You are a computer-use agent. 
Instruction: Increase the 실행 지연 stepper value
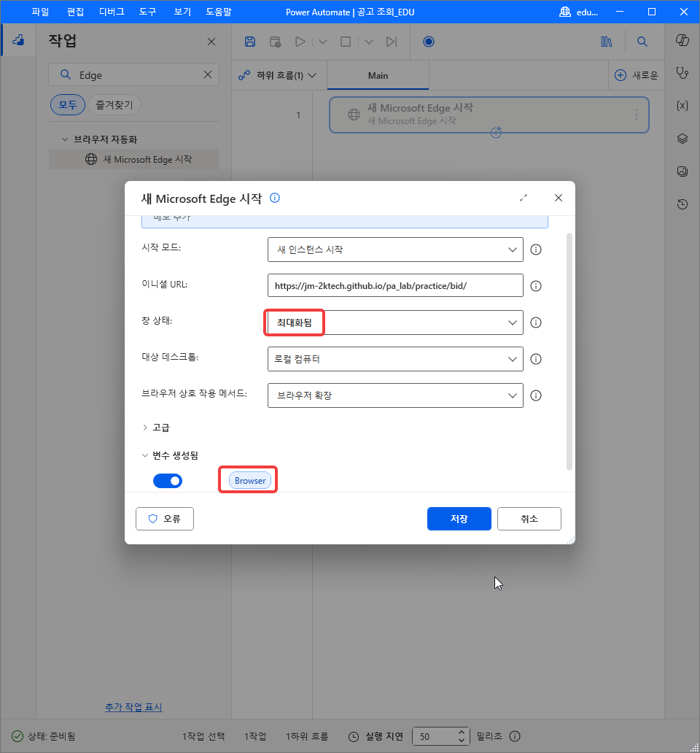(x=461, y=733)
